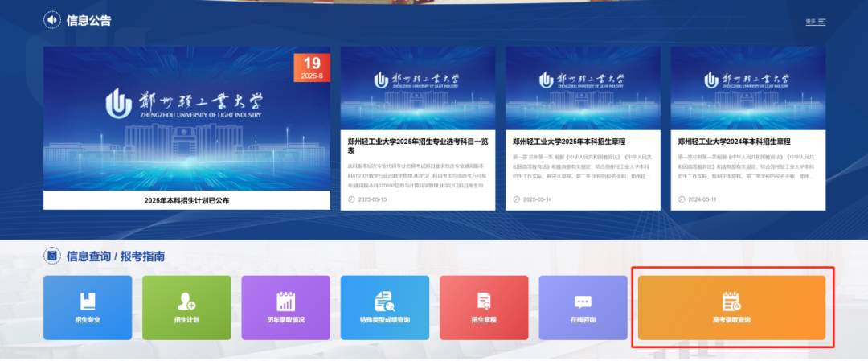Click the clock icon beside 2025-05-15
The image size is (868, 361).
[x=351, y=199]
